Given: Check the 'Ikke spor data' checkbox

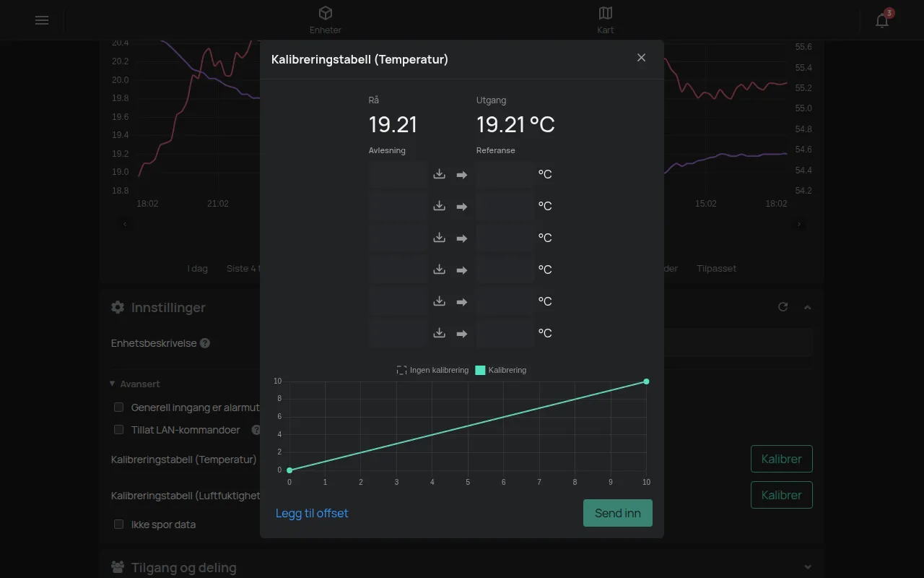Looking at the screenshot, I should click(119, 525).
